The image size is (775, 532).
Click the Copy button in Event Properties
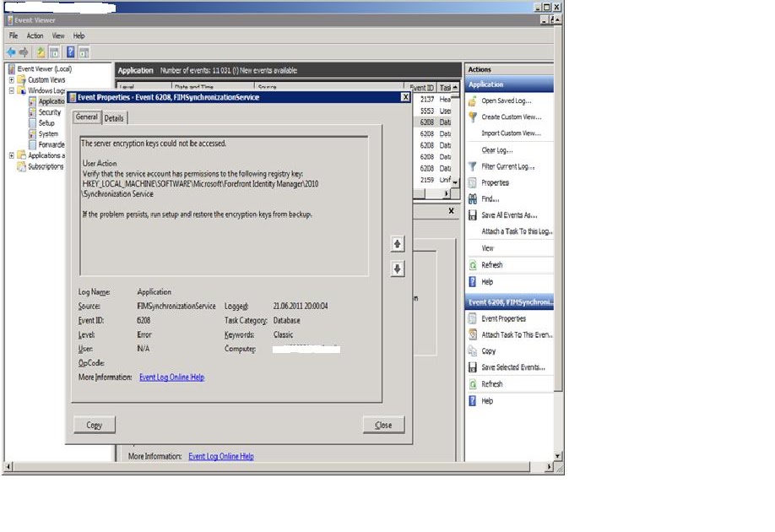tap(94, 425)
